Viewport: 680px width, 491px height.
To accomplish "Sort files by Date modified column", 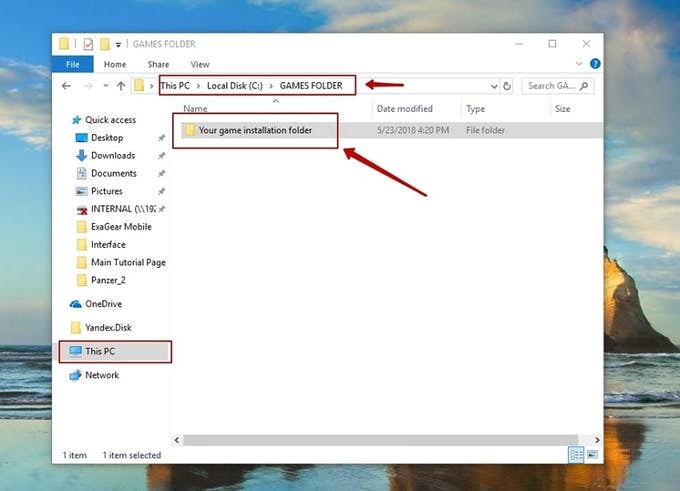I will [405, 108].
